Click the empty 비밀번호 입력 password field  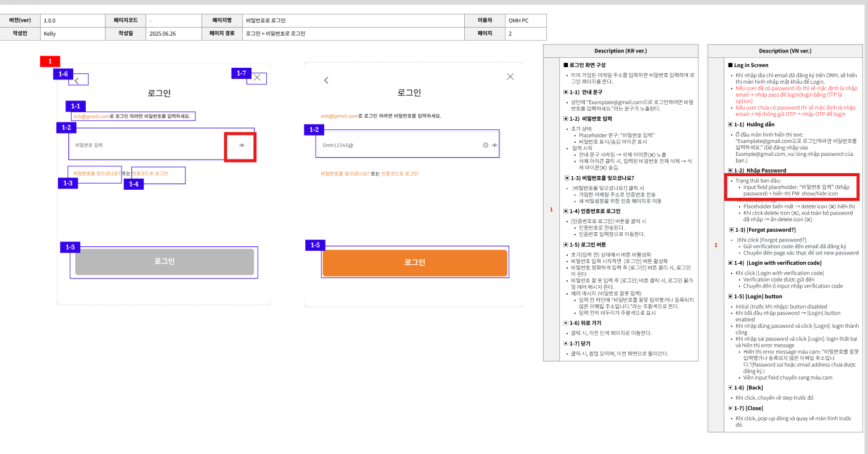click(x=162, y=145)
